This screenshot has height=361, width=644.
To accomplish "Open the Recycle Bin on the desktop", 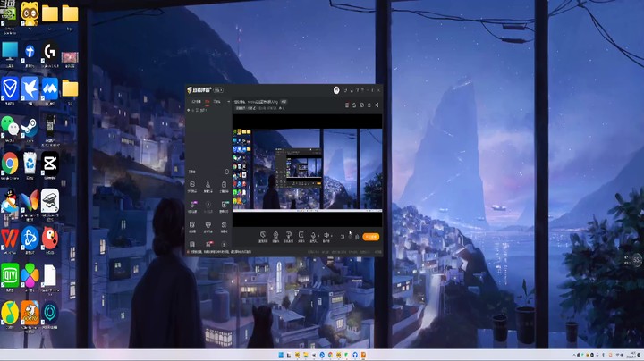I will (30, 164).
